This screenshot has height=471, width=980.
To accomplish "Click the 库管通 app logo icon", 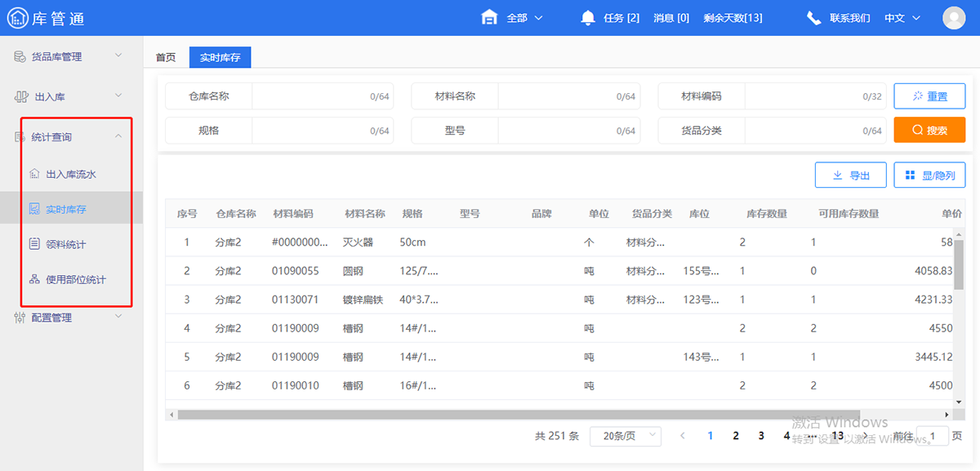I will (x=17, y=17).
